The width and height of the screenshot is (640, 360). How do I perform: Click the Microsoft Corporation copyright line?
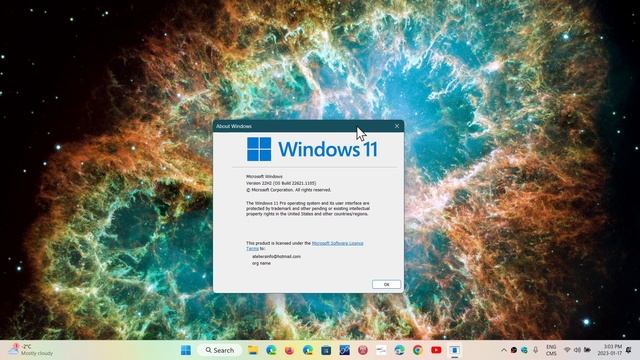pyautogui.click(x=289, y=190)
